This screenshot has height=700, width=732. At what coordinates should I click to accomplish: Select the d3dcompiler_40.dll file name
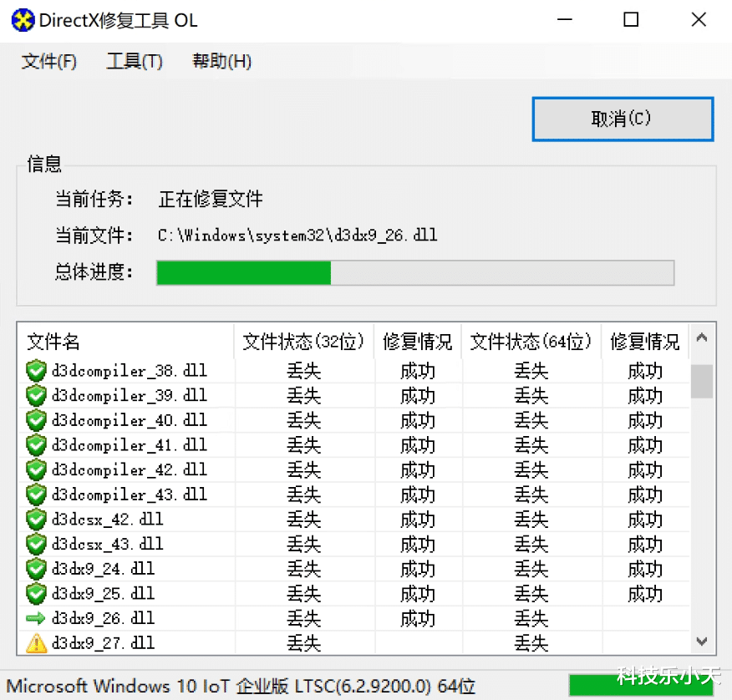pyautogui.click(x=130, y=420)
